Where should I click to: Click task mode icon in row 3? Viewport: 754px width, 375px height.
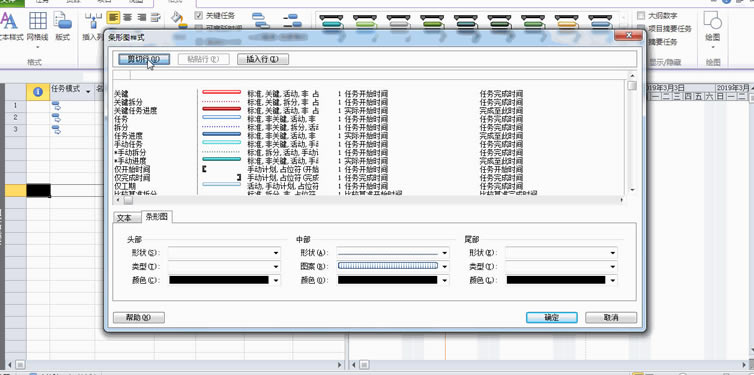click(56, 130)
